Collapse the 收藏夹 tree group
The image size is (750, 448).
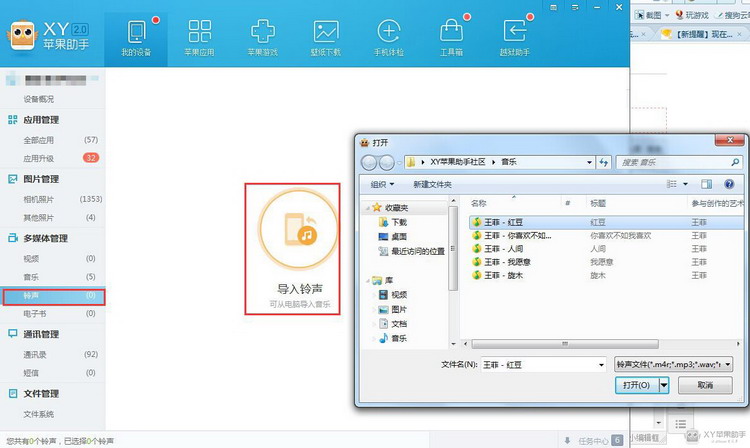pos(368,208)
